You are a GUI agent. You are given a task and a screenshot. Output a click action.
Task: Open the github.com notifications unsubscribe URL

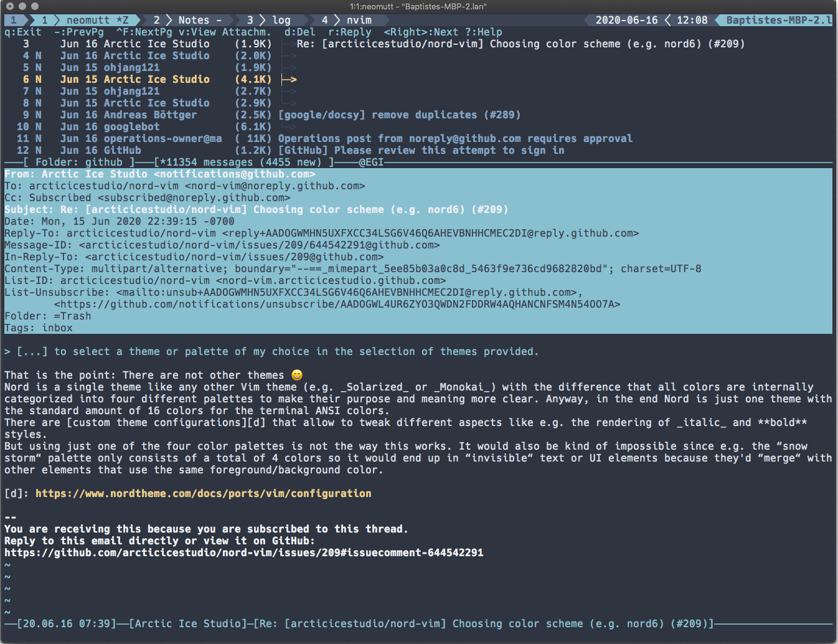(337, 304)
